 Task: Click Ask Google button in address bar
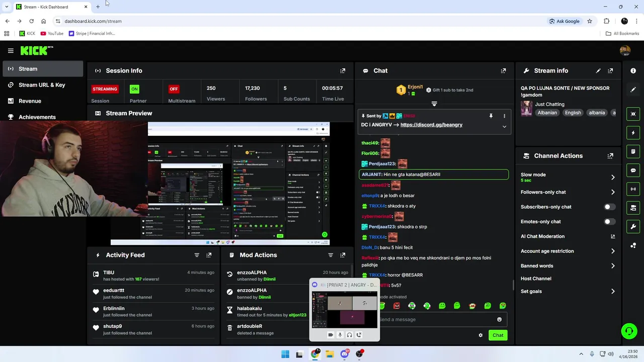click(x=564, y=21)
